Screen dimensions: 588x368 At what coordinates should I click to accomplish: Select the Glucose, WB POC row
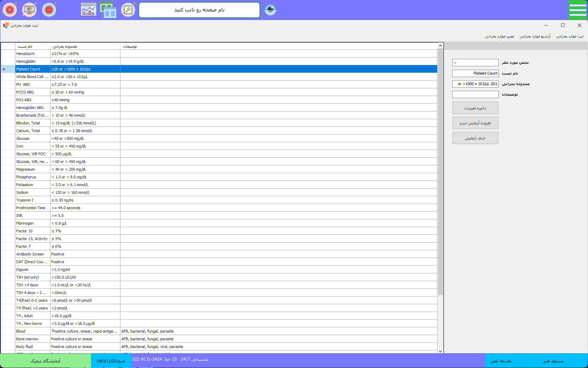click(219, 154)
